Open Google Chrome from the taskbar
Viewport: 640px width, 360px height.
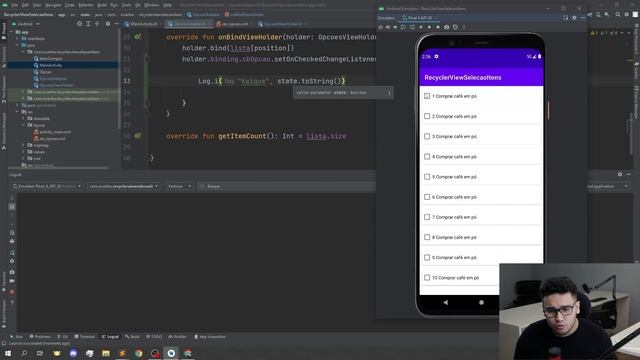coord(139,353)
